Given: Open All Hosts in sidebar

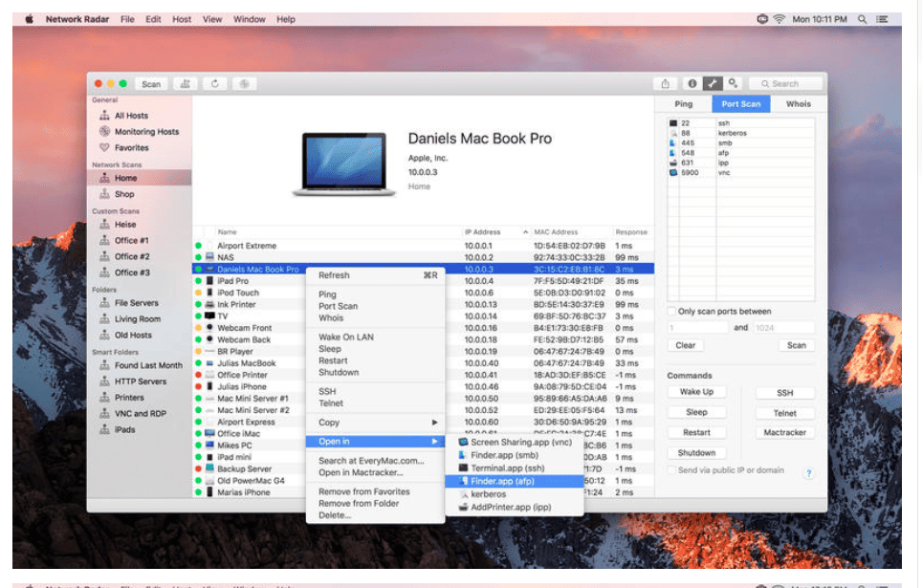Looking at the screenshot, I should (131, 116).
